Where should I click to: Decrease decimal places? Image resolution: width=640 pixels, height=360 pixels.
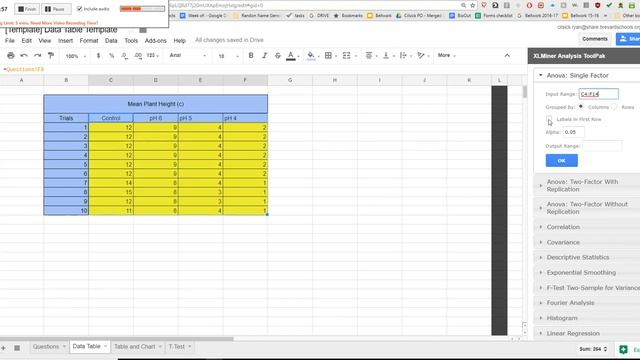124,56
